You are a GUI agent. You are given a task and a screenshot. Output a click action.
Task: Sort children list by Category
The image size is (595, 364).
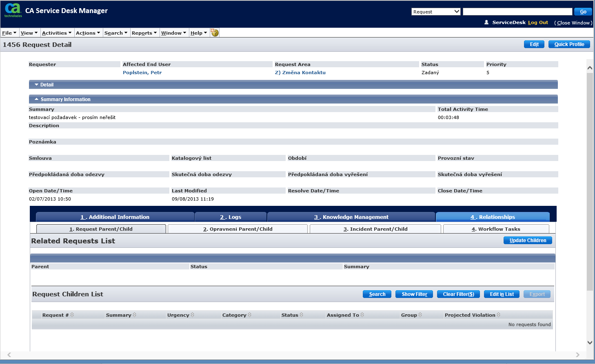pyautogui.click(x=249, y=315)
